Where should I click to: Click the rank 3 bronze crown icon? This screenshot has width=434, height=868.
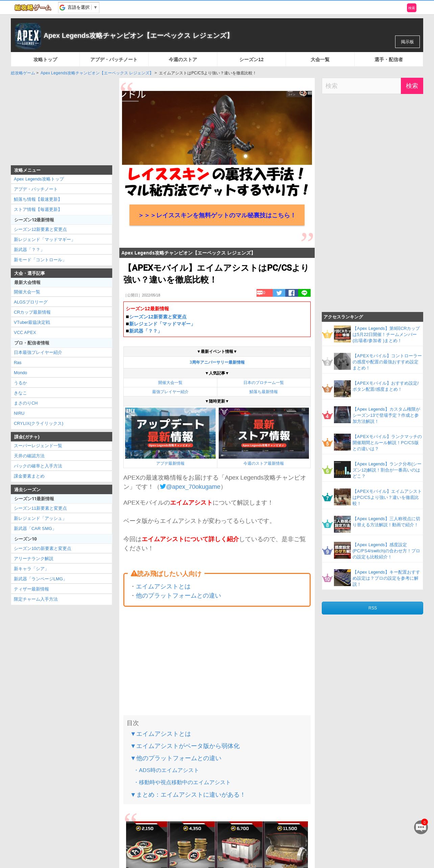327,389
